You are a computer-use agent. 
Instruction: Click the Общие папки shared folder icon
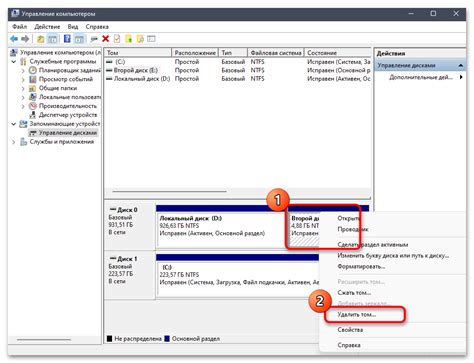click(x=33, y=88)
